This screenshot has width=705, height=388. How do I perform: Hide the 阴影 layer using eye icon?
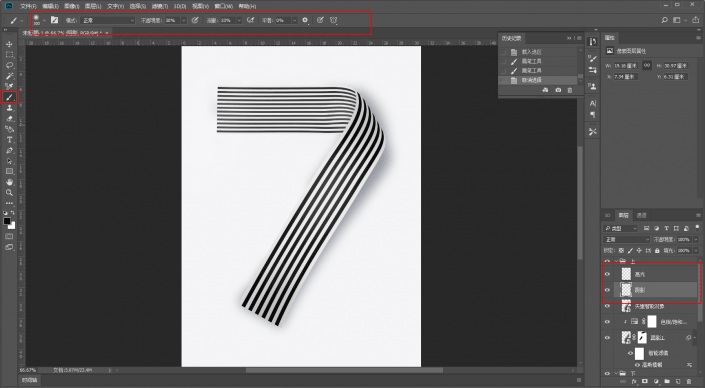(x=607, y=290)
